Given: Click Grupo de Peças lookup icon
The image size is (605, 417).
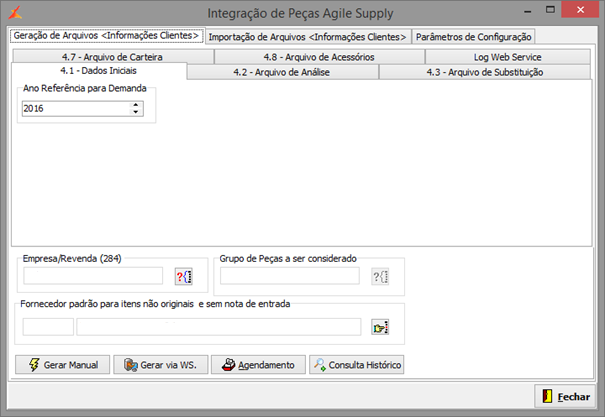Looking at the screenshot, I should pos(380,277).
